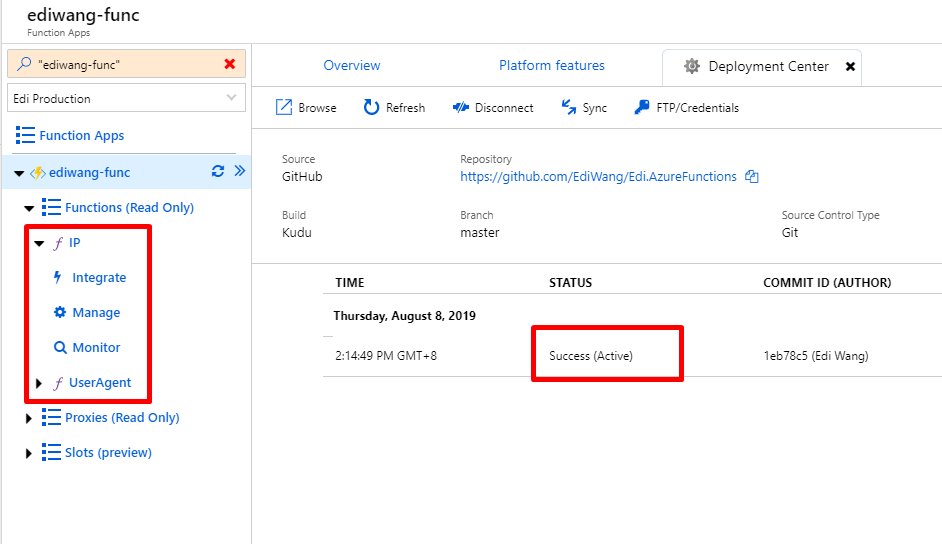Click the STATUS column header
This screenshot has height=544, width=942.
click(570, 282)
